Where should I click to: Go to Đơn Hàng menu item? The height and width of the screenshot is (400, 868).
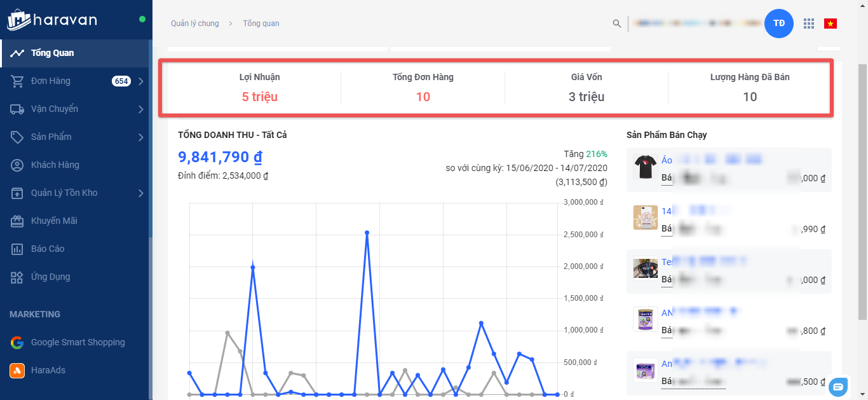pyautogui.click(x=75, y=81)
